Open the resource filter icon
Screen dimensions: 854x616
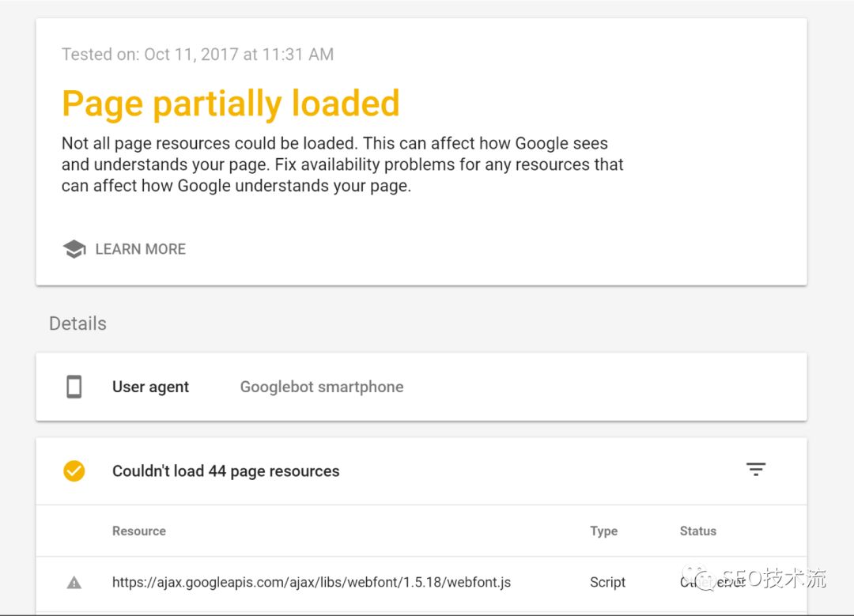(x=756, y=470)
